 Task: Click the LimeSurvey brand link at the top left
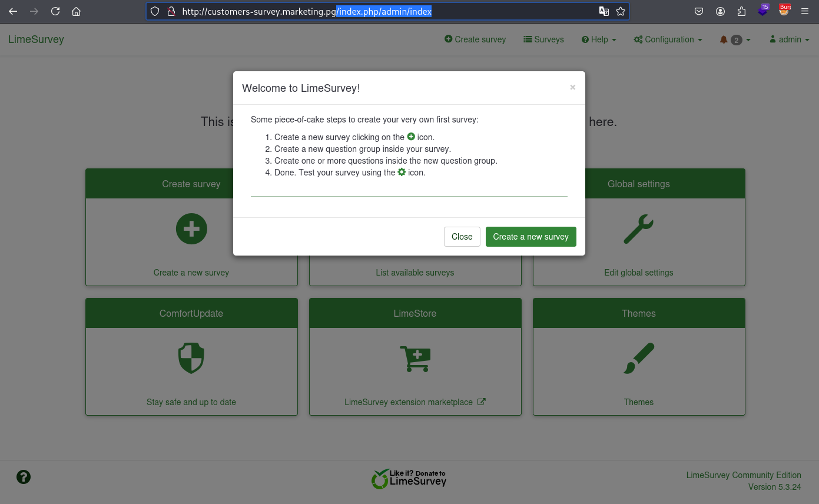pos(36,39)
